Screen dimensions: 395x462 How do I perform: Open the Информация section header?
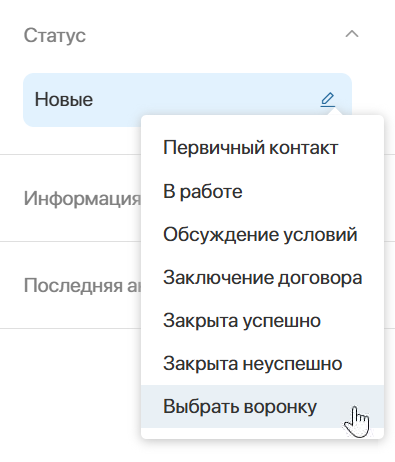pyautogui.click(x=82, y=199)
